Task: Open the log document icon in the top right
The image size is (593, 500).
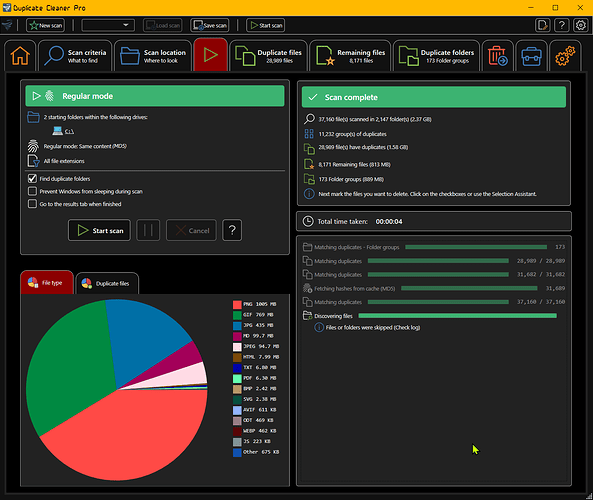Action: (x=542, y=25)
